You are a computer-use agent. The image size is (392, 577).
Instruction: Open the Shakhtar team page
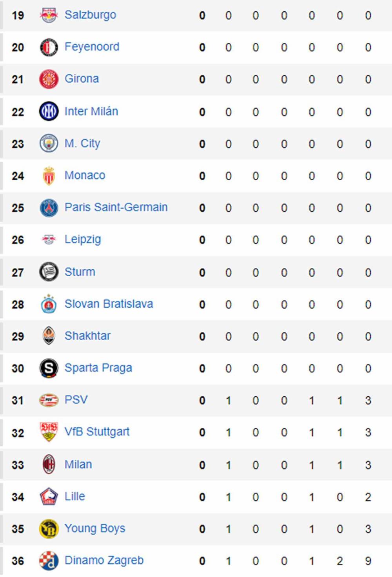click(87, 336)
